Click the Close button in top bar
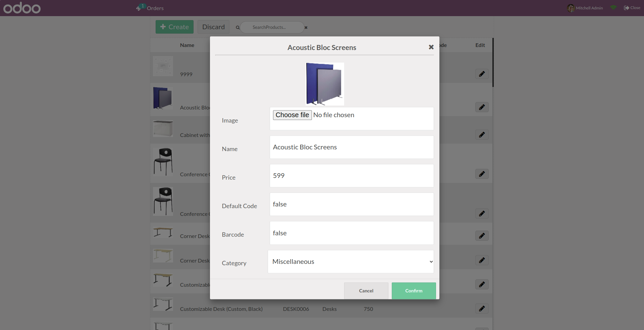The image size is (644, 330). (632, 8)
